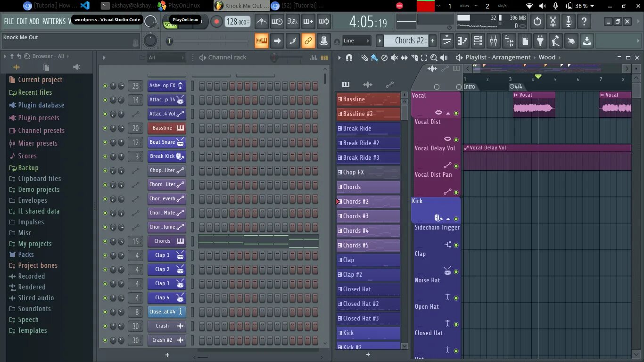Open the channel rack All filter dropdown
Image resolution: width=644 pixels, height=362 pixels.
166,58
